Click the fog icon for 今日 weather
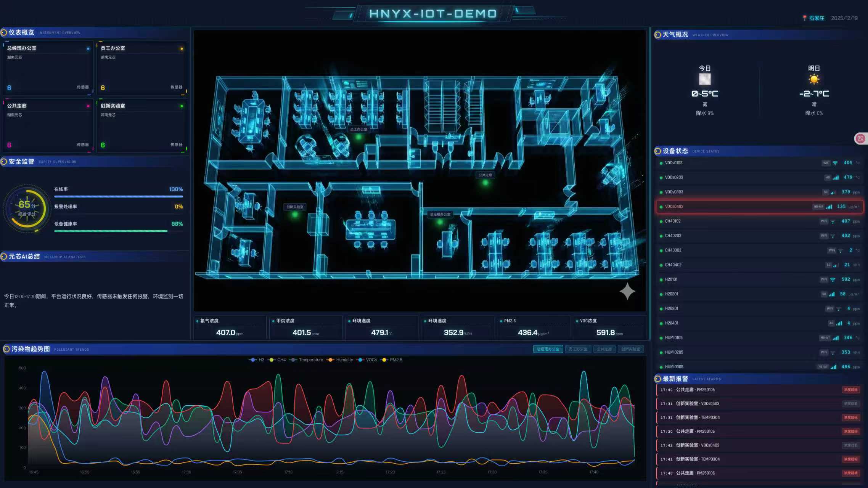The image size is (868, 488). (704, 79)
